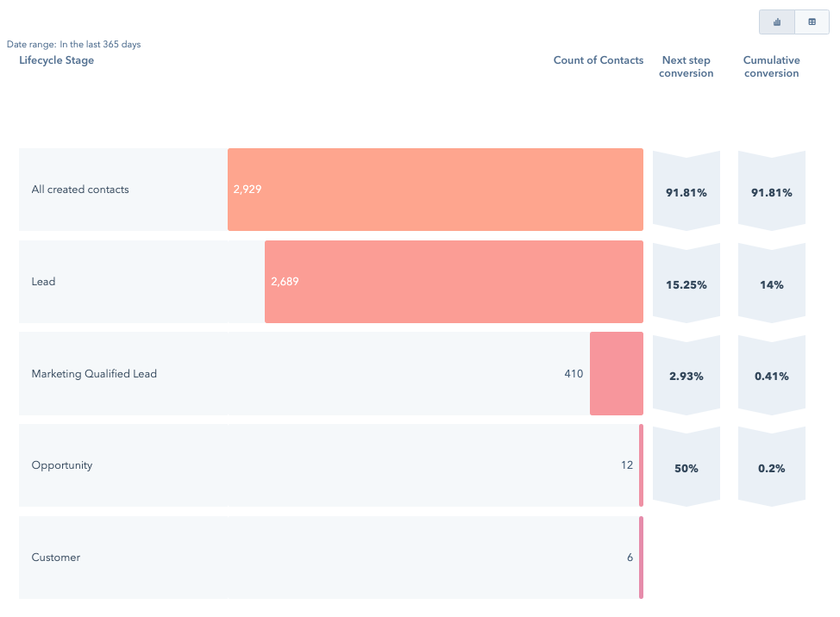Switch to table view icon
This screenshot has width=840, height=617.
(x=812, y=22)
